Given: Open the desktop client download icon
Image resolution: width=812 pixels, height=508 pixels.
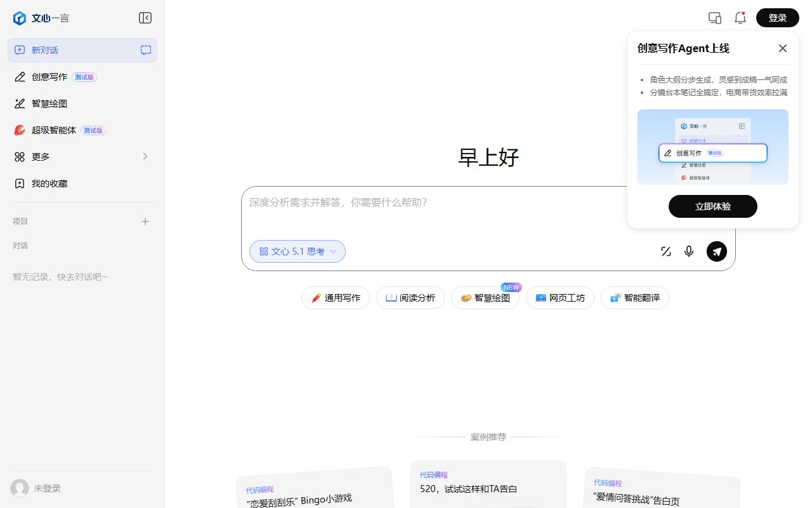Looking at the screenshot, I should pyautogui.click(x=715, y=18).
